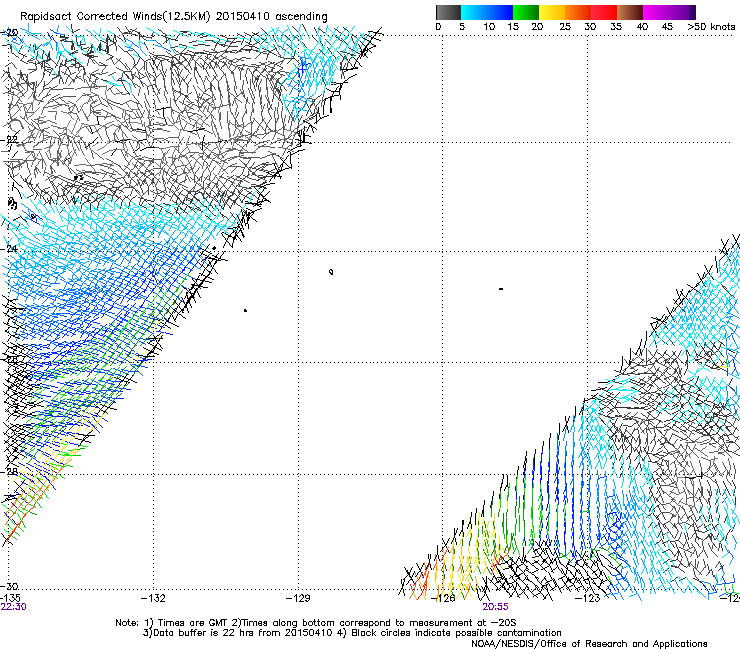Image resolution: width=740 pixels, height=650 pixels.
Task: Click the purple 20:55 time label
Action: [x=496, y=607]
